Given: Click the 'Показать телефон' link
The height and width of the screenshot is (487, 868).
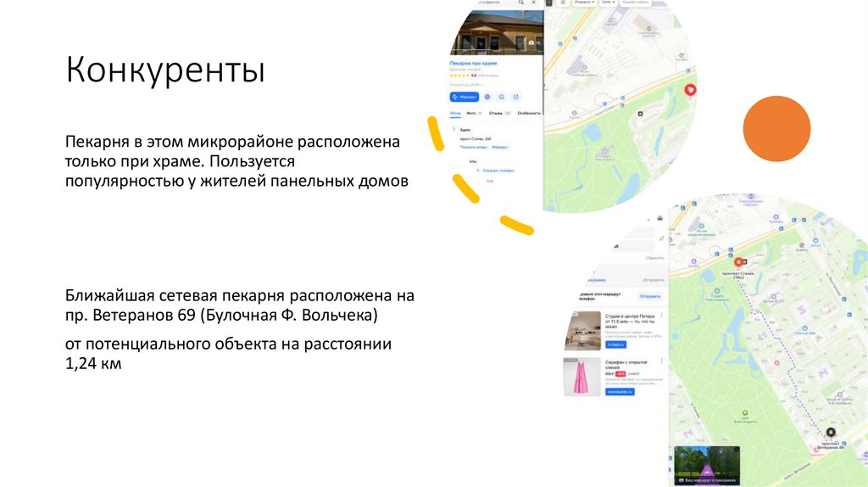Looking at the screenshot, I should (x=498, y=171).
